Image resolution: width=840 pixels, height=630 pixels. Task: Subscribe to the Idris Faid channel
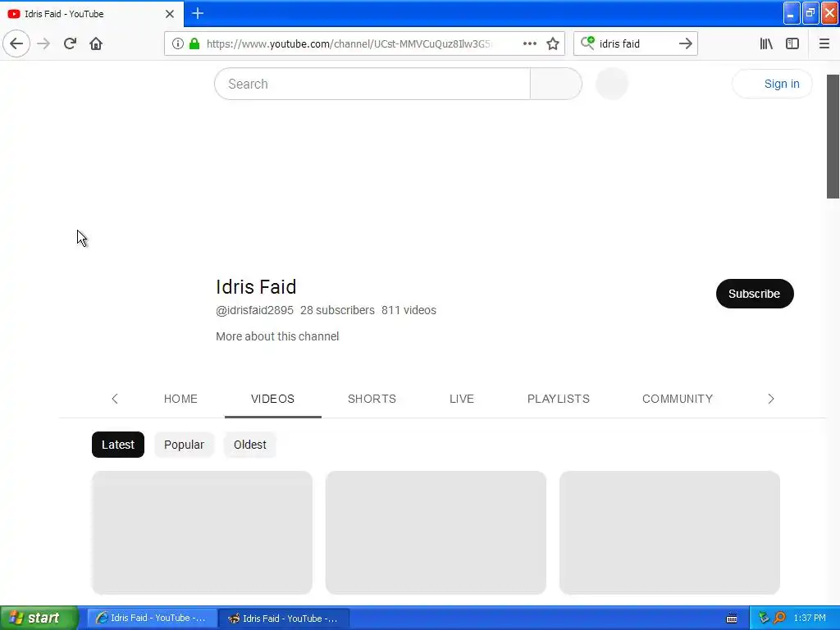point(755,294)
